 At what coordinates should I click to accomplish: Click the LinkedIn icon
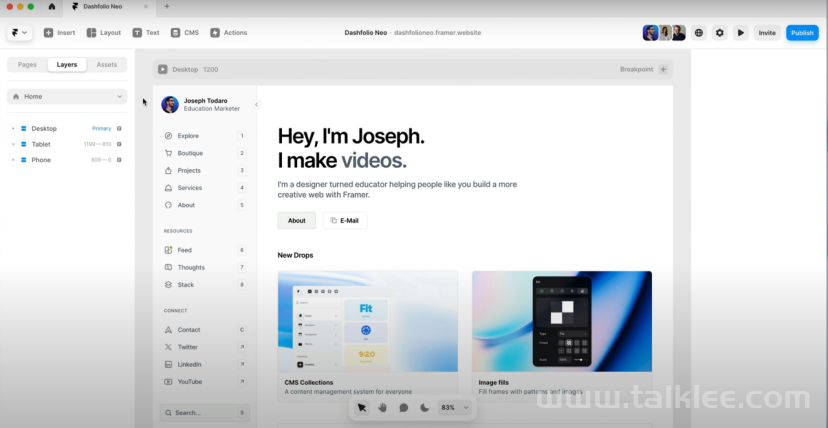click(168, 364)
